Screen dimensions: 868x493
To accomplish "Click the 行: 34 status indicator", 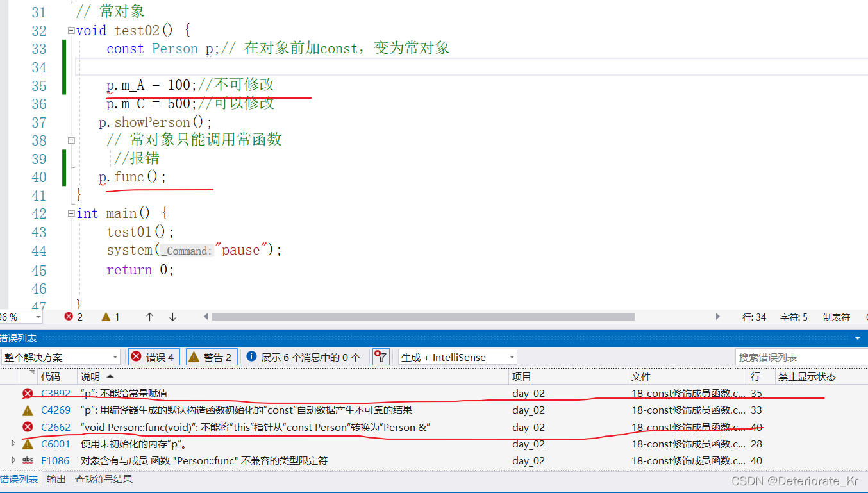I will 755,317.
